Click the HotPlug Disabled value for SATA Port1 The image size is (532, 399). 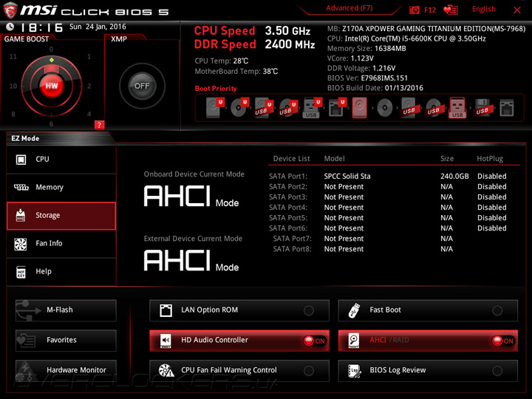(x=491, y=176)
